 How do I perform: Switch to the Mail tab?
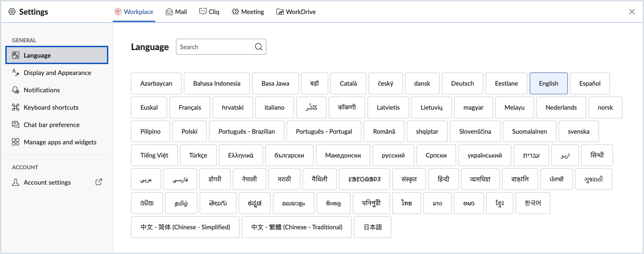pos(176,12)
